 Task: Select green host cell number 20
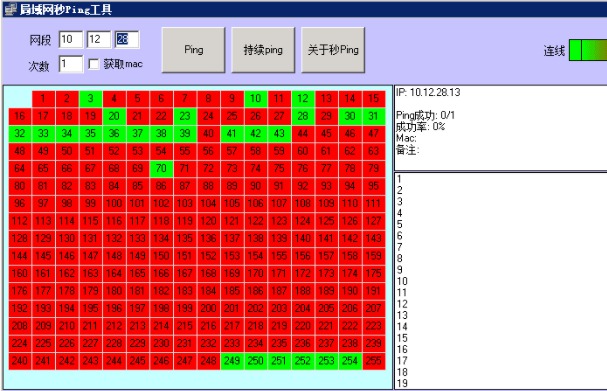pyautogui.click(x=114, y=116)
